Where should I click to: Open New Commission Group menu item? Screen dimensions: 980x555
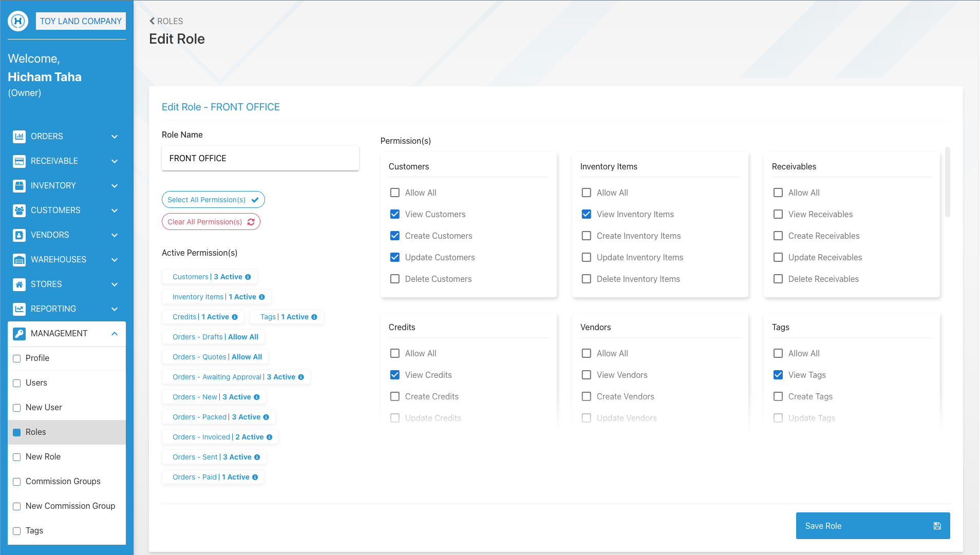click(x=67, y=506)
